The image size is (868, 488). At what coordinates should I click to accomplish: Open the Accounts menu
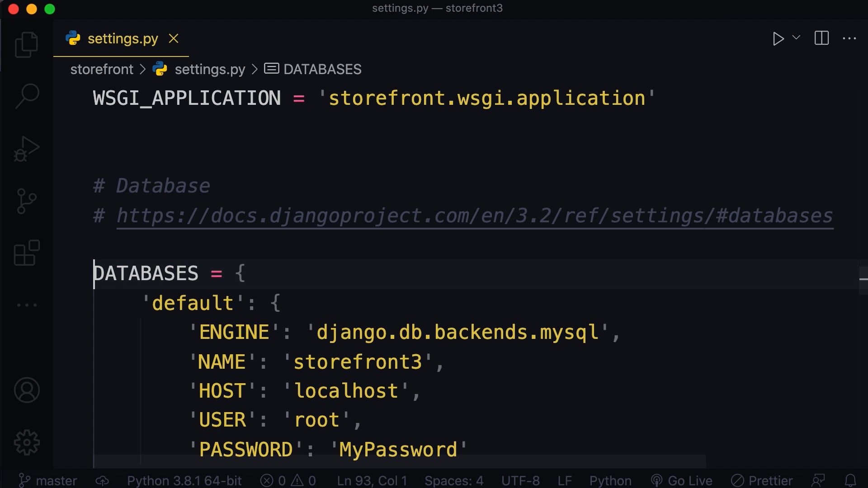(26, 389)
